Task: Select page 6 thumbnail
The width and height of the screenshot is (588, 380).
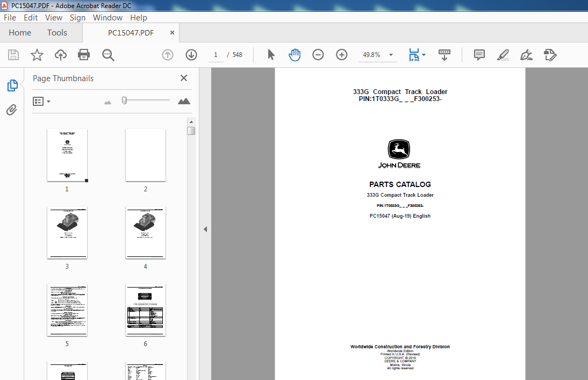Action: pyautogui.click(x=146, y=310)
